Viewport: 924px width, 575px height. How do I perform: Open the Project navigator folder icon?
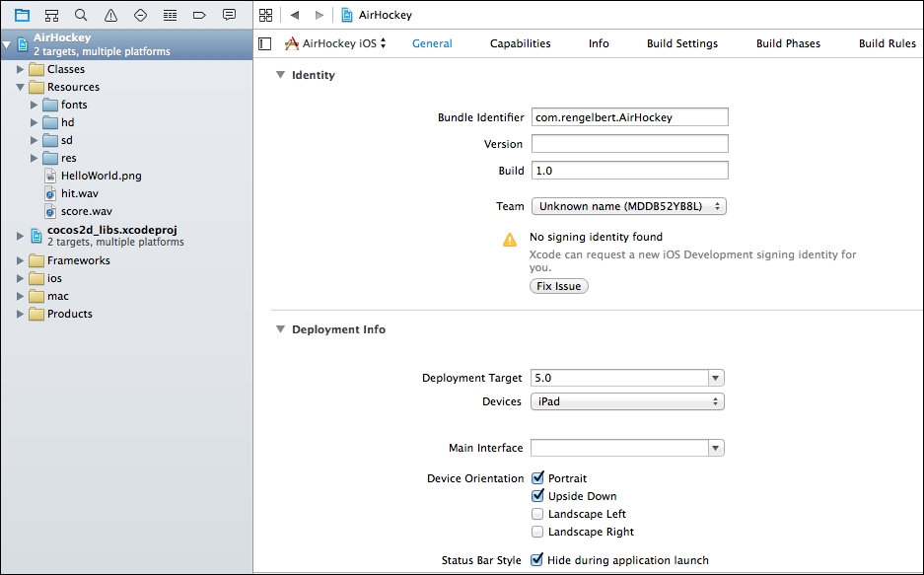coord(22,16)
